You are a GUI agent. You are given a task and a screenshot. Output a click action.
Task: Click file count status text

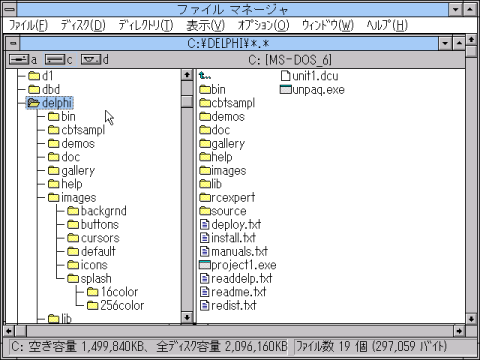pyautogui.click(x=371, y=347)
